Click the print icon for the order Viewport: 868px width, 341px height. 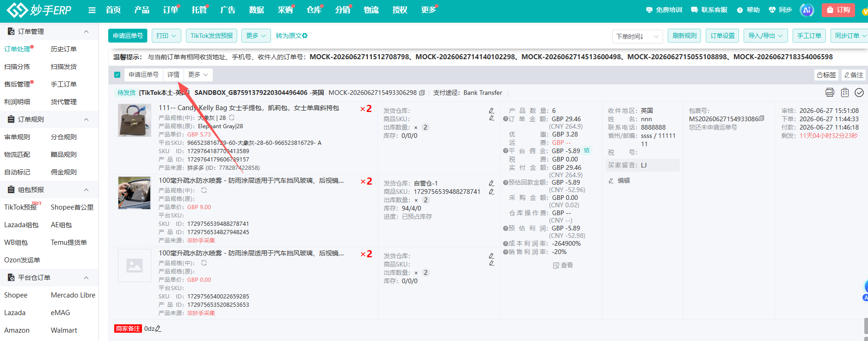(830, 93)
